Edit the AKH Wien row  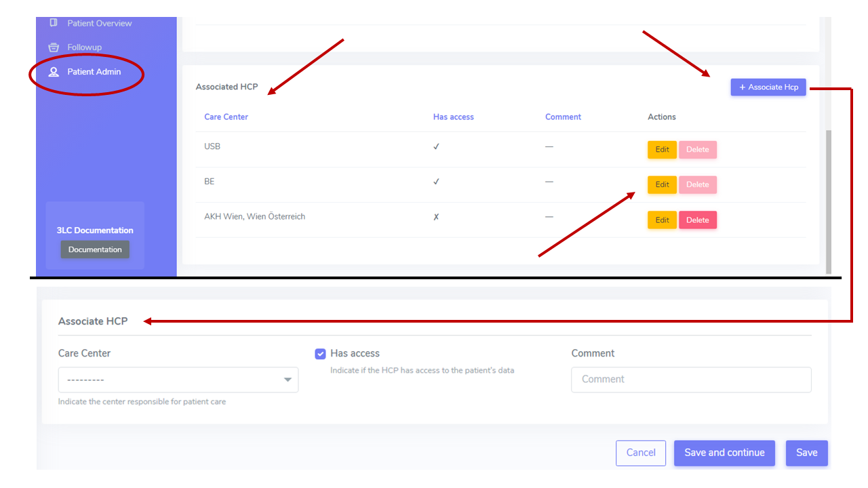[x=662, y=220]
